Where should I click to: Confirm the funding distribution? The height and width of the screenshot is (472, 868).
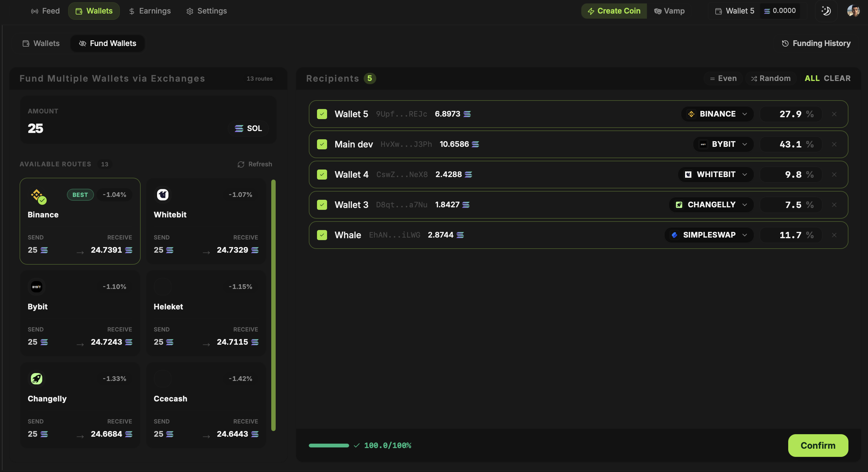(818, 446)
